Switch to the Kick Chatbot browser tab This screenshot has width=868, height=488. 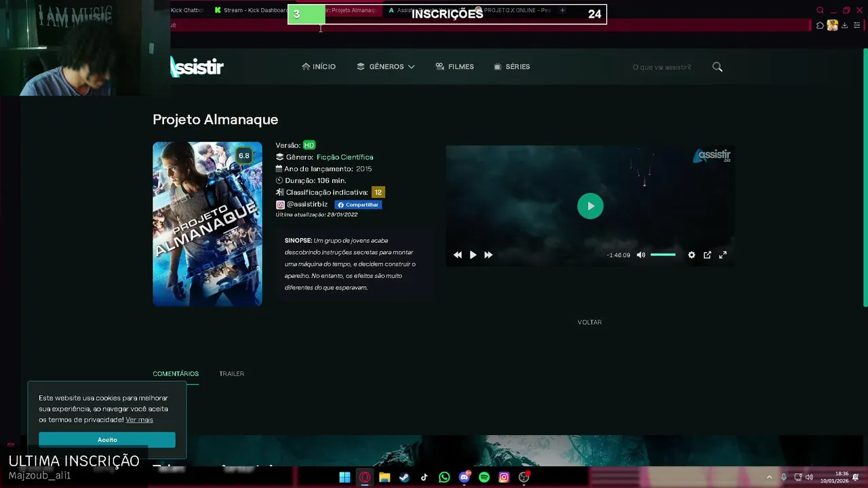coord(186,10)
